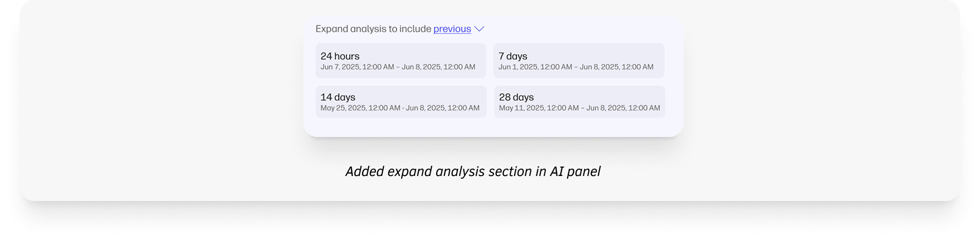Choose the 14 days range

[401, 101]
